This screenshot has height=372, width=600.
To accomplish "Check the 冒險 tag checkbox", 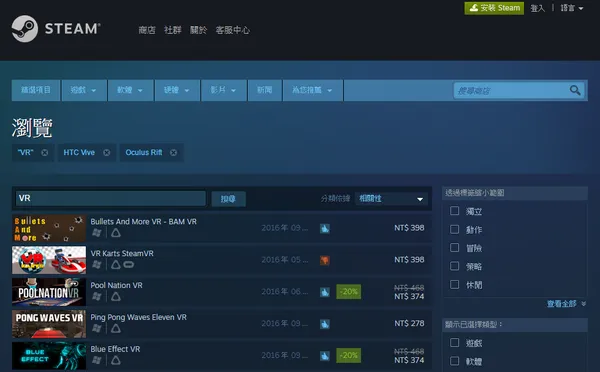I will click(x=454, y=248).
